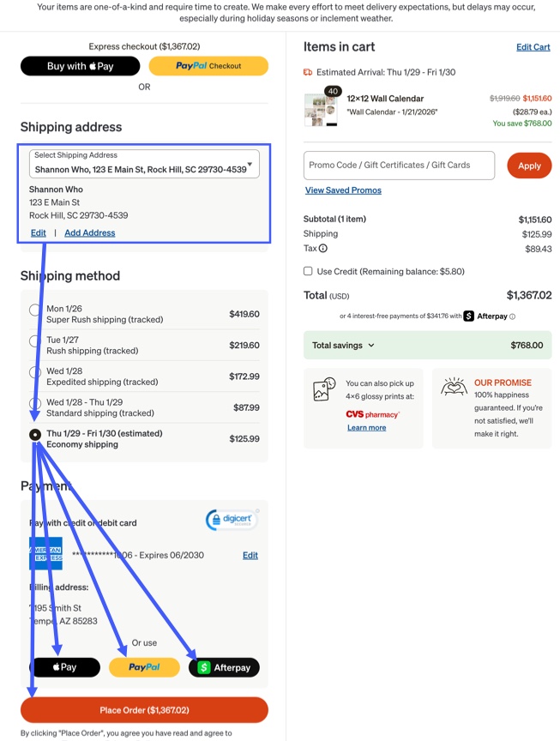Image resolution: width=560 pixels, height=741 pixels.
Task: Click the Apply promo button
Action: [x=529, y=166]
